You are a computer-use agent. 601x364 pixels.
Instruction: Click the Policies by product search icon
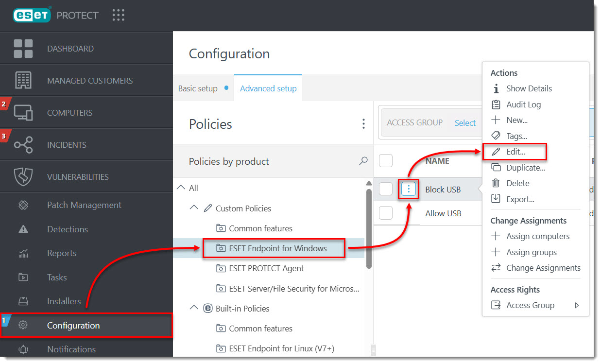pyautogui.click(x=363, y=161)
